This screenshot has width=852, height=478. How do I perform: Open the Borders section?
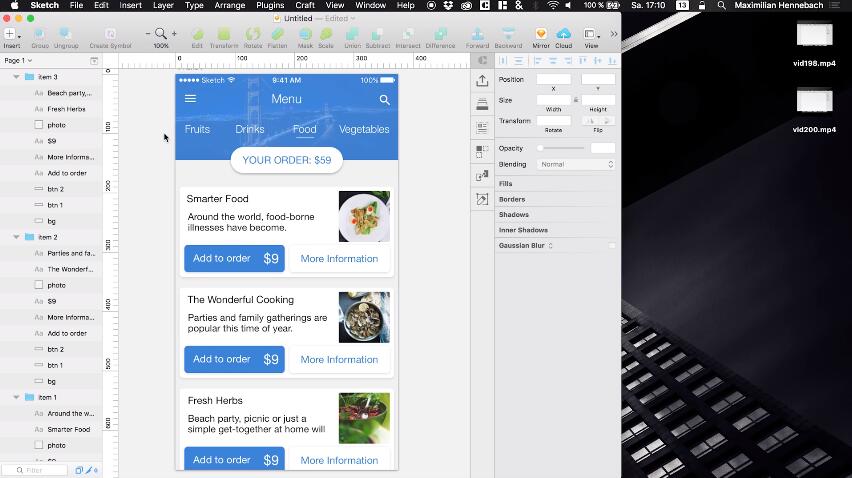coord(512,199)
